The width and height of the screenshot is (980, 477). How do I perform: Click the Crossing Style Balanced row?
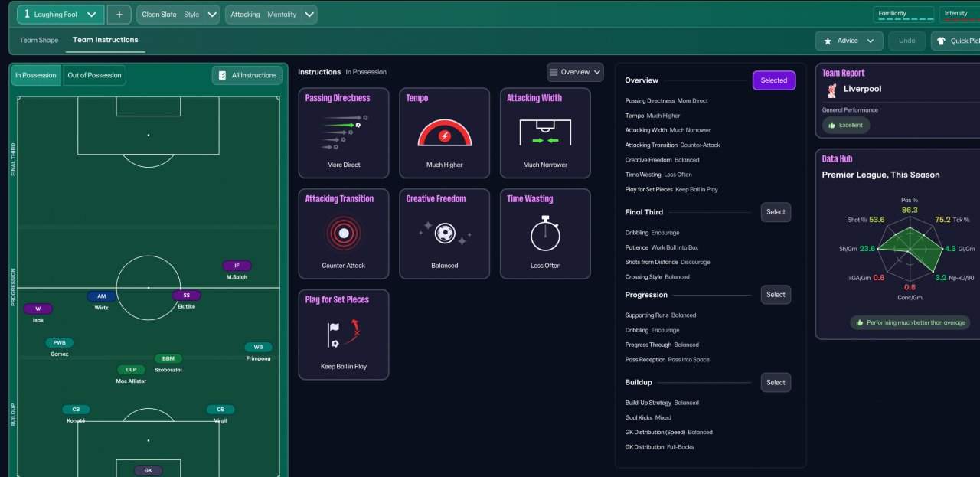(658, 277)
